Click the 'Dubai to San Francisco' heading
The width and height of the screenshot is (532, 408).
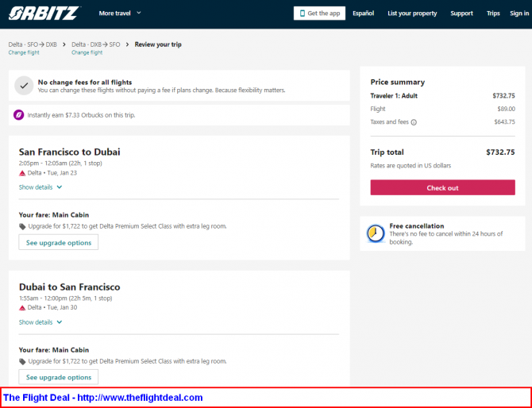tap(70, 287)
